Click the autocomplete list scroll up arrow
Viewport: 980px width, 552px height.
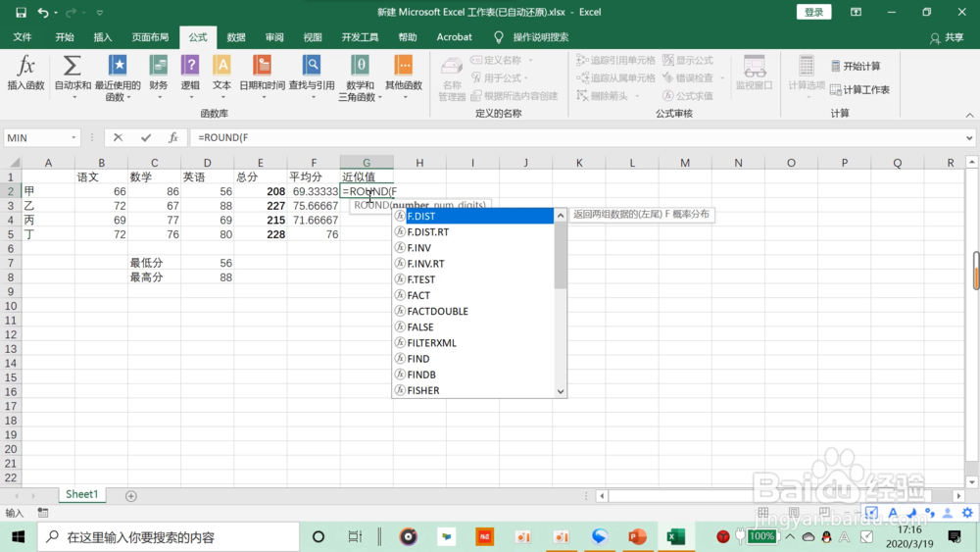pos(561,215)
